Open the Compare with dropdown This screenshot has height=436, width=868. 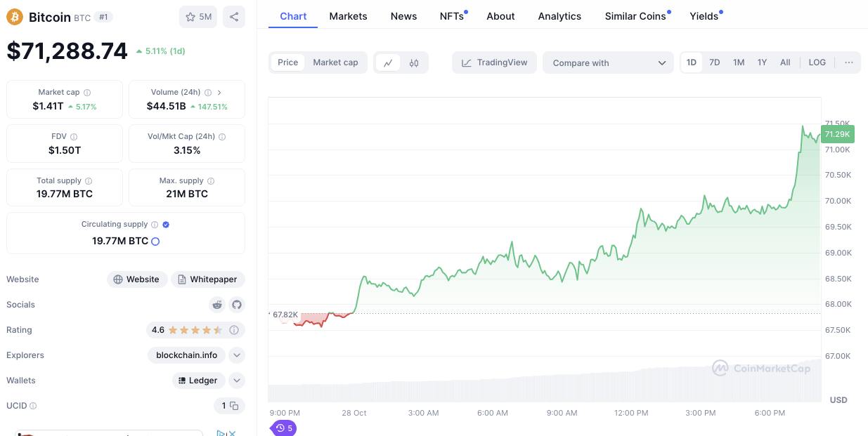[x=609, y=62]
